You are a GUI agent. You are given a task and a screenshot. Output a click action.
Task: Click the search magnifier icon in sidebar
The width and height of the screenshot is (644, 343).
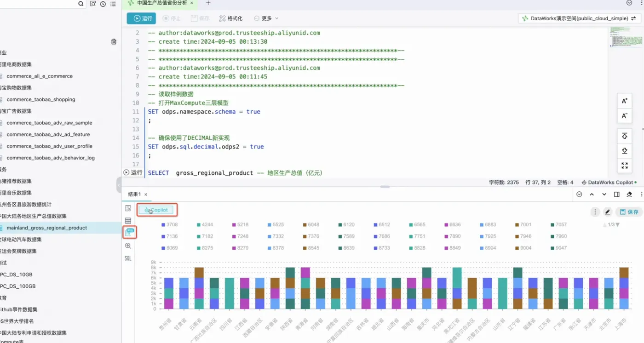(x=81, y=4)
